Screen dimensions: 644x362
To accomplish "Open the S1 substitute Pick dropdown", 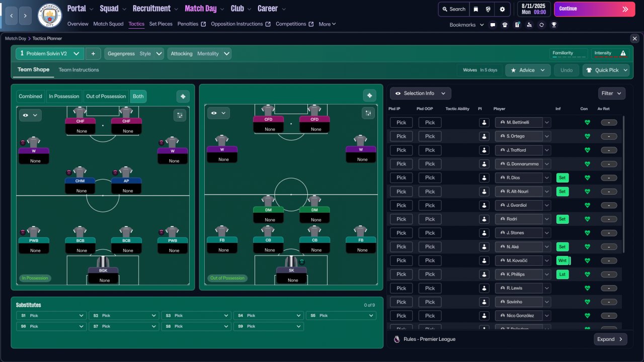I will click(52, 316).
